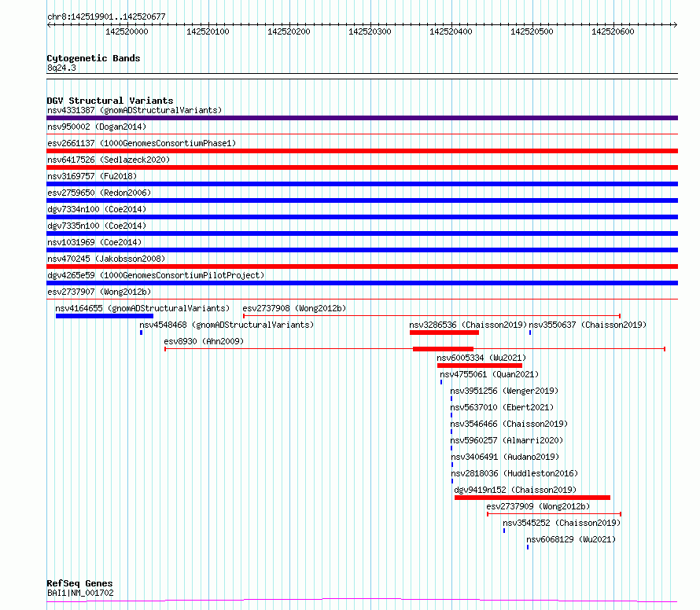Click nsv3169757 (Fu2018) variant label
700x610 pixels.
(x=92, y=176)
